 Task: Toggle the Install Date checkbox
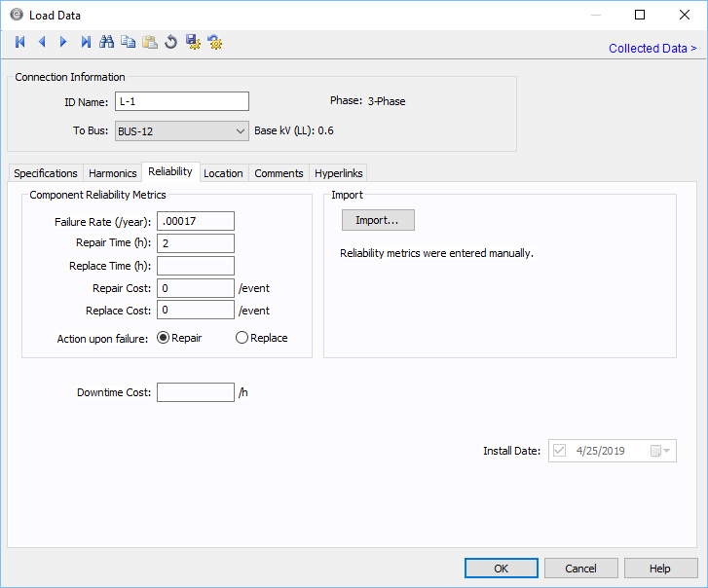559,451
